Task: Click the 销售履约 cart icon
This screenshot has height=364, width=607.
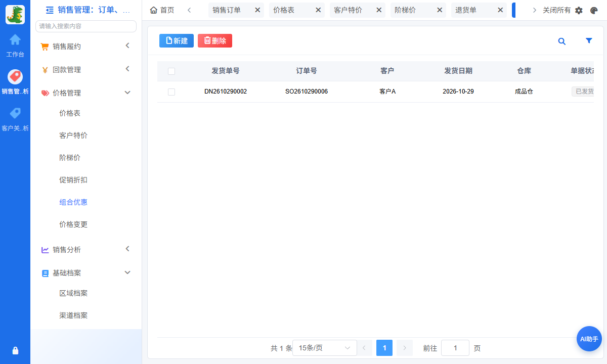Action: [45, 47]
